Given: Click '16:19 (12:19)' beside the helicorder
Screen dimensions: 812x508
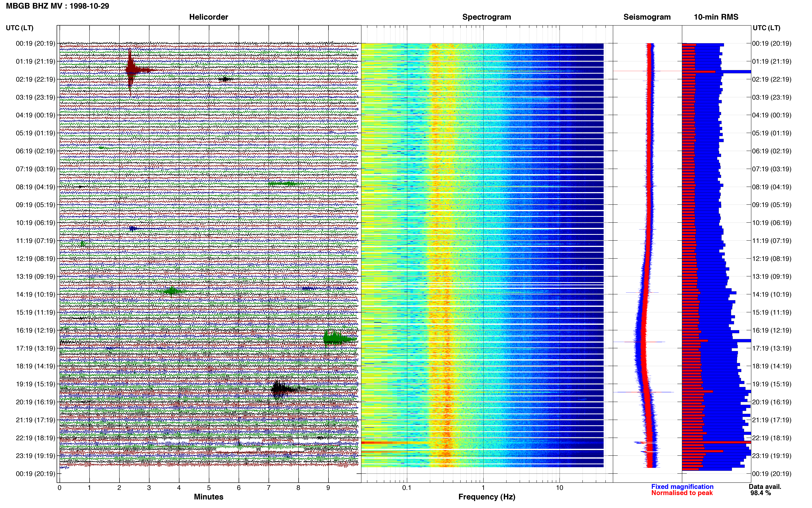Looking at the screenshot, I should [35, 330].
